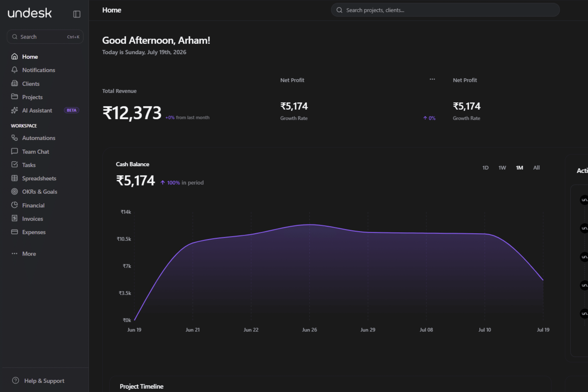Focus the Search projects, clients field
The width and height of the screenshot is (588, 392).
[x=445, y=10]
